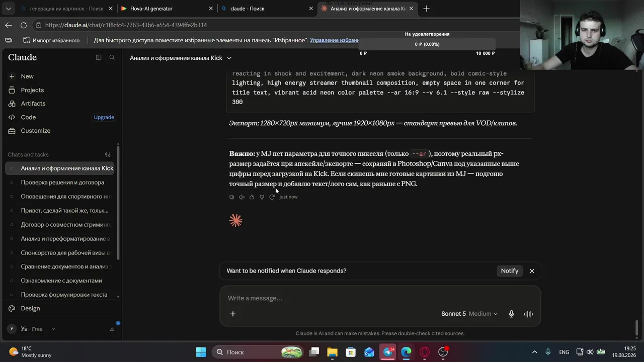Go back in browser history
The width and height of the screenshot is (644, 362).
click(x=9, y=25)
